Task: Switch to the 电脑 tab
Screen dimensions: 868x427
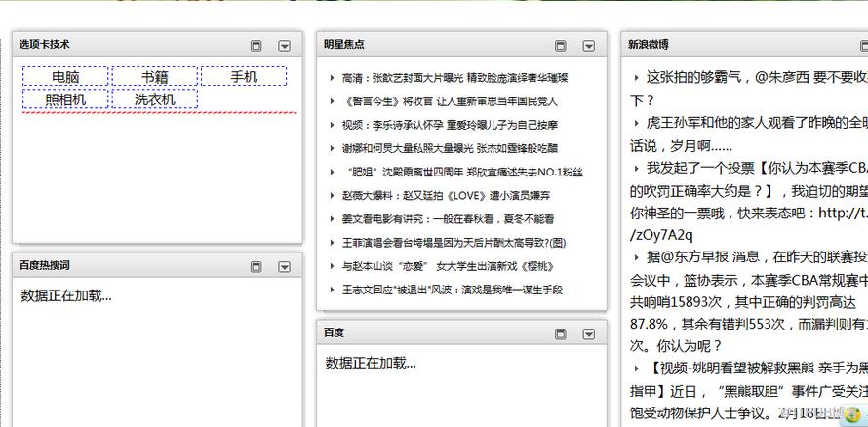Action: click(65, 76)
